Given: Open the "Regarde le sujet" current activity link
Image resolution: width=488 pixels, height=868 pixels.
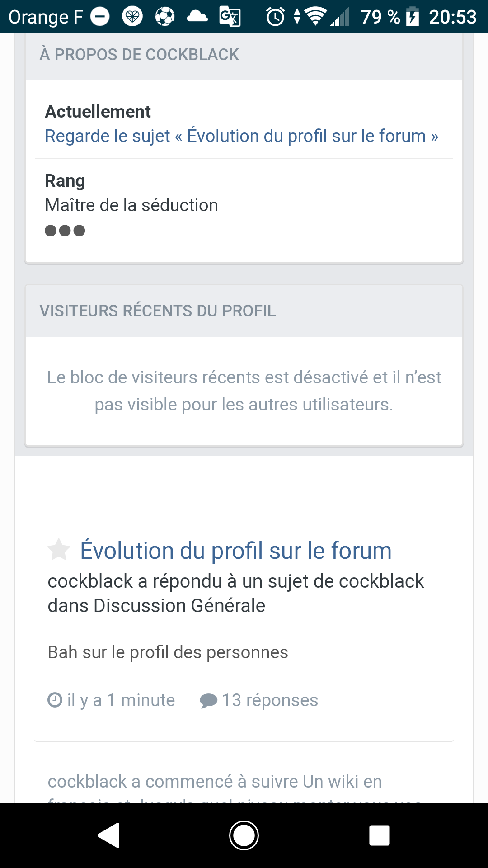Looking at the screenshot, I should click(242, 136).
